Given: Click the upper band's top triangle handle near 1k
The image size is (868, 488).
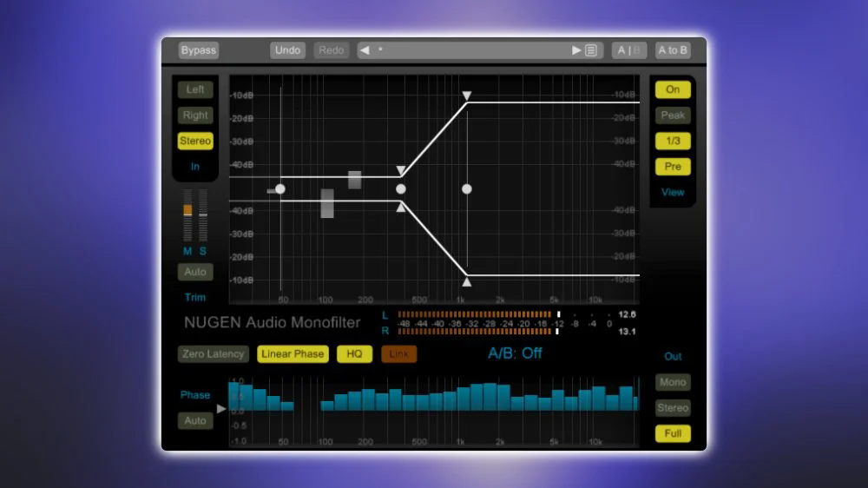Looking at the screenshot, I should [x=467, y=96].
